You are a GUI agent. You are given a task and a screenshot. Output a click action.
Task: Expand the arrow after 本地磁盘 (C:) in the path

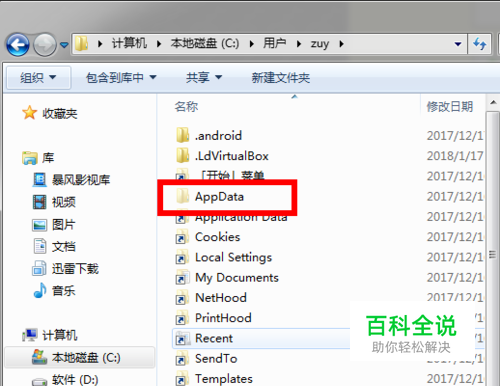tap(251, 44)
